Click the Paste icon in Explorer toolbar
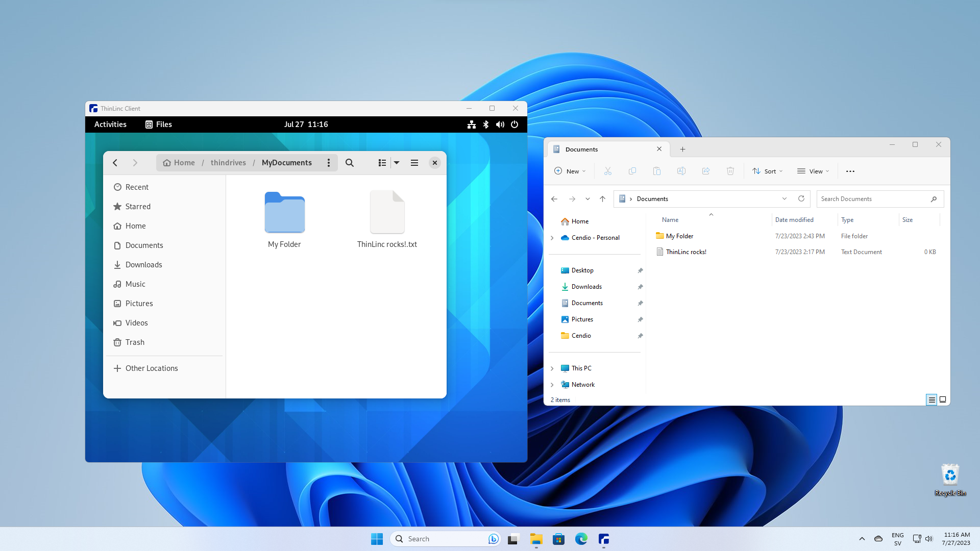 point(656,171)
